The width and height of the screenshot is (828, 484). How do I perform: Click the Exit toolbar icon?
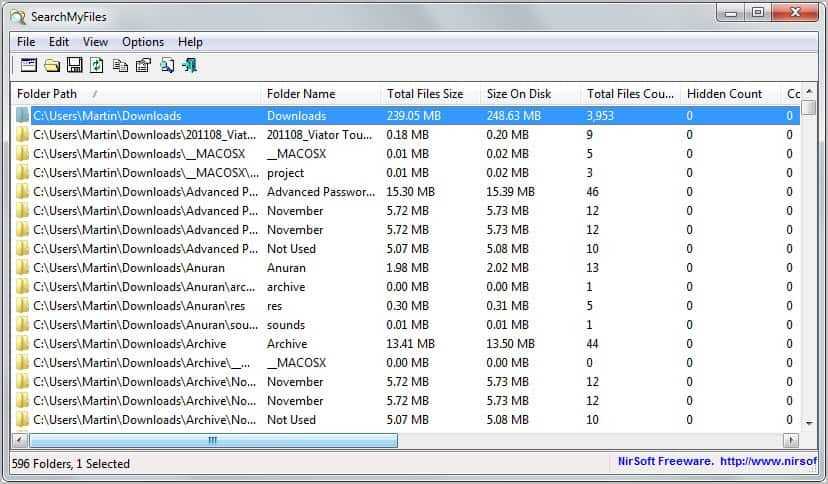(190, 66)
